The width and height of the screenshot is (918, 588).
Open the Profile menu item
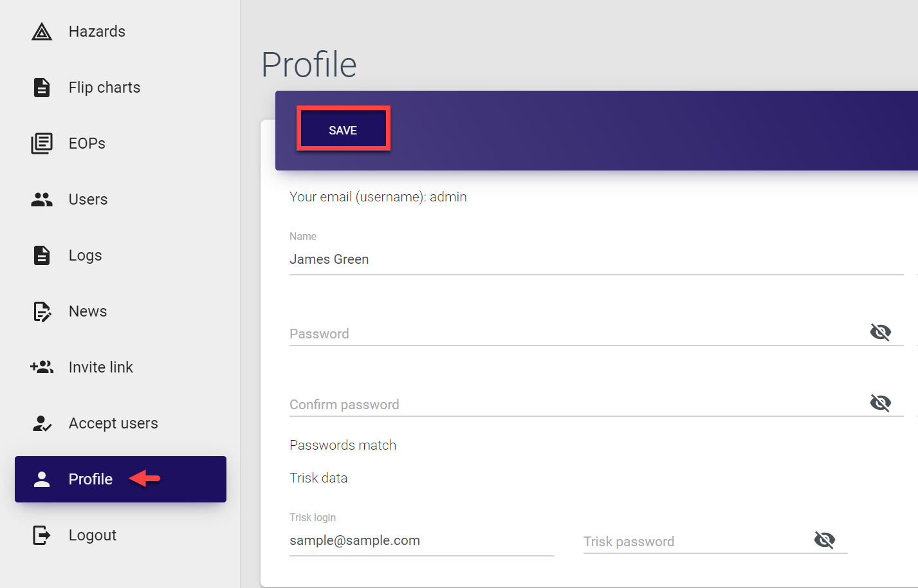point(91,479)
